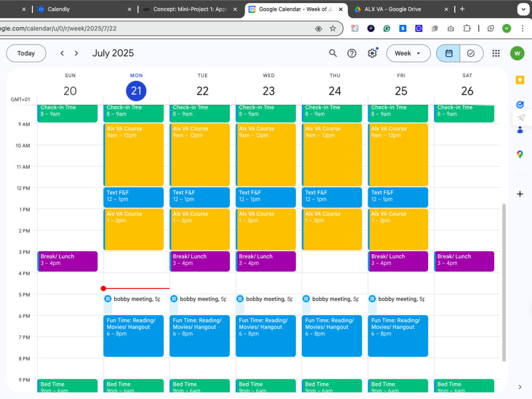The image size is (532, 399).
Task: Select Tuesday 22 date header
Action: [203, 90]
